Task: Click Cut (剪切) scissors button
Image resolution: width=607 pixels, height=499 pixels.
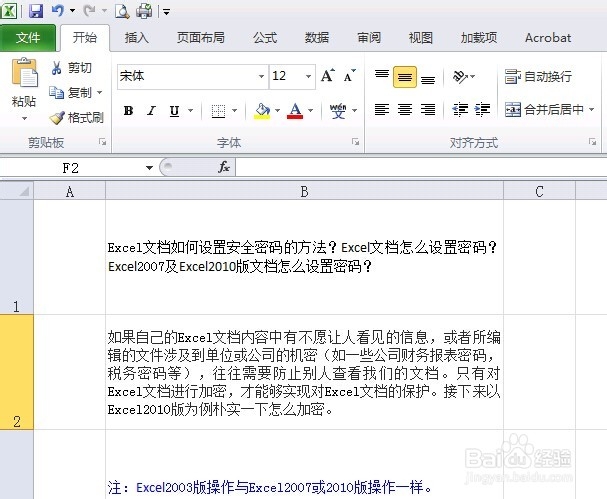Action: (x=71, y=68)
